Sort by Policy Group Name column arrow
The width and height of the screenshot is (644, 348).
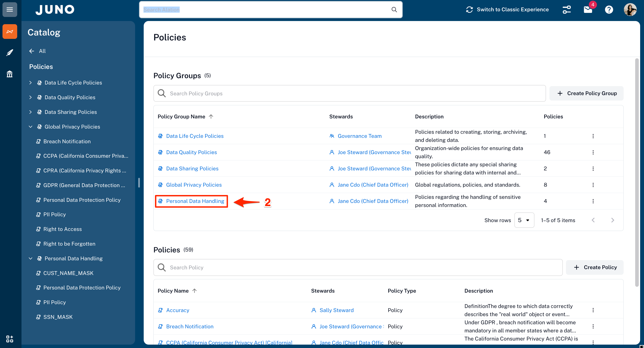(211, 117)
